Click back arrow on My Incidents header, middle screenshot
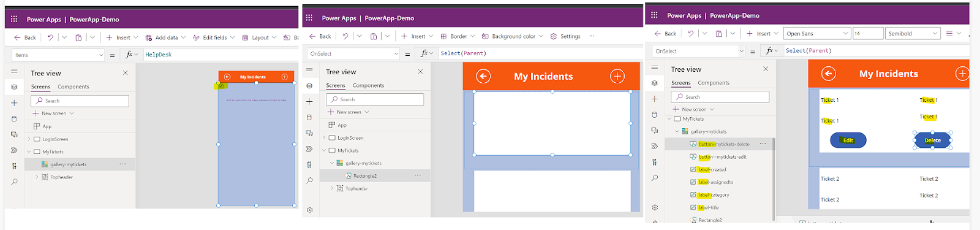Image resolution: width=980 pixels, height=230 pixels. click(x=483, y=76)
